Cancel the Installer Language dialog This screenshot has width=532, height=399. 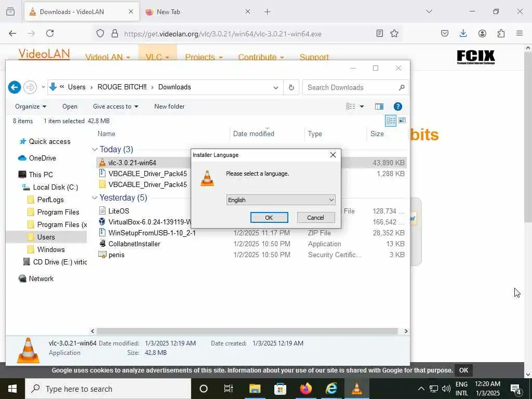[x=315, y=218]
